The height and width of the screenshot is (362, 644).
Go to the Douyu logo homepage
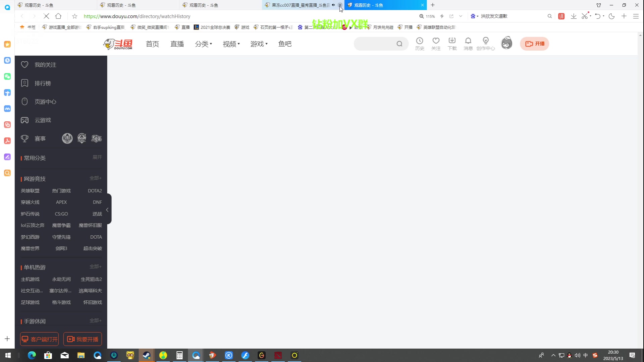(x=118, y=44)
